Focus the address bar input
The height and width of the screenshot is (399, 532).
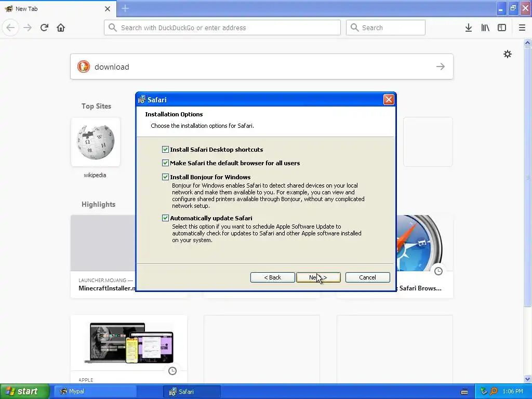coord(222,28)
